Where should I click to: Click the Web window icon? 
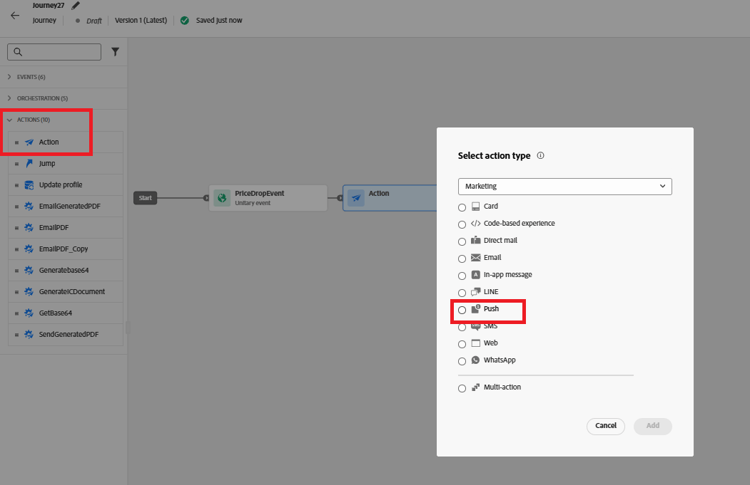(x=475, y=343)
